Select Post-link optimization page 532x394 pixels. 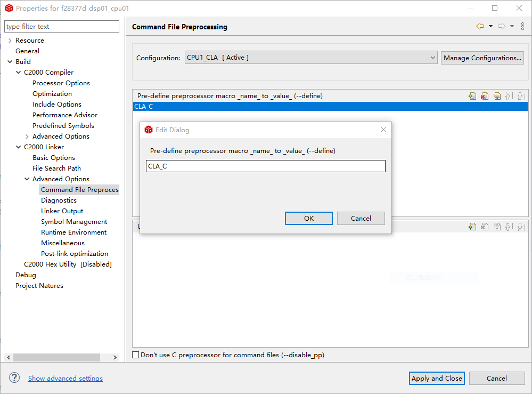75,254
